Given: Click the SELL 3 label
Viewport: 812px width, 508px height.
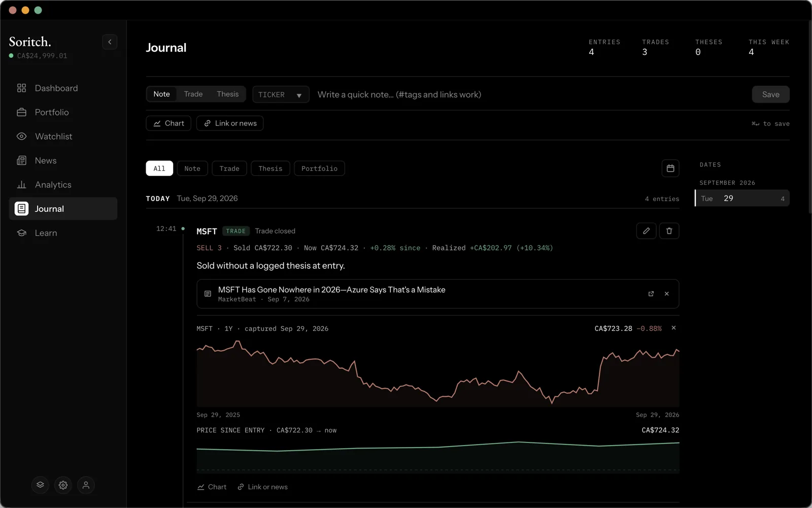Looking at the screenshot, I should [x=209, y=248].
